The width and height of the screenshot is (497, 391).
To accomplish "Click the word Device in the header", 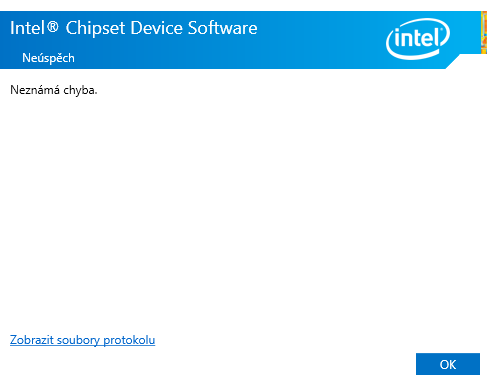I will pos(156,28).
